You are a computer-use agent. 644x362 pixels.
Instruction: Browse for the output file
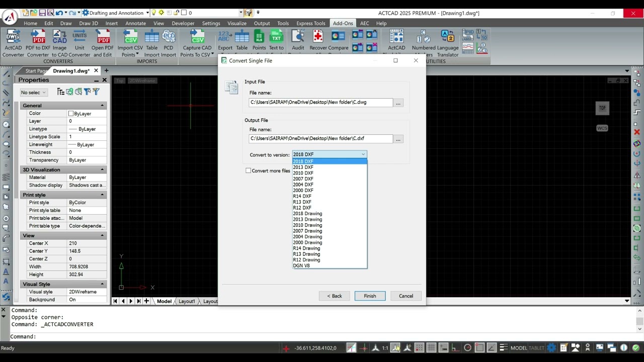click(x=398, y=139)
